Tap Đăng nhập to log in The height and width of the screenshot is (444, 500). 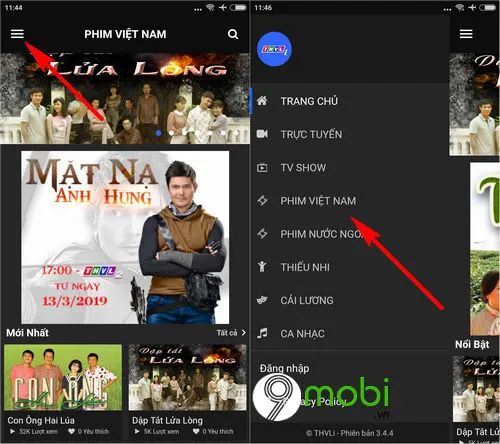284,368
